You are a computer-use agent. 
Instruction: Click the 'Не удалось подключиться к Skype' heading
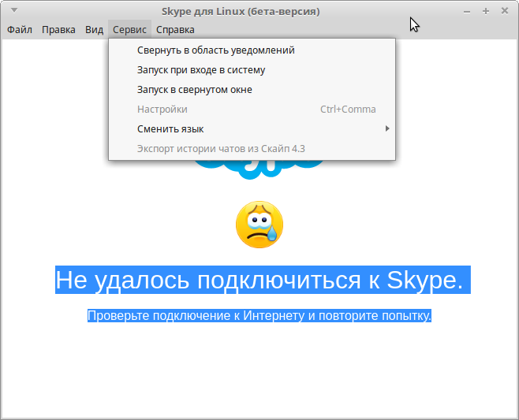click(259, 280)
